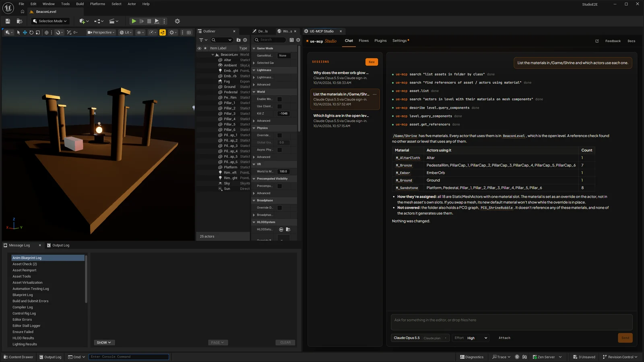
Task: Open the platform settings gear icon in the main toolbar
Action: pyautogui.click(x=177, y=21)
